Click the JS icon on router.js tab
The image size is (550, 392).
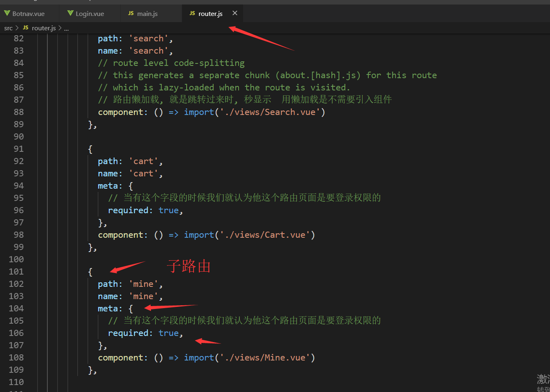(192, 14)
